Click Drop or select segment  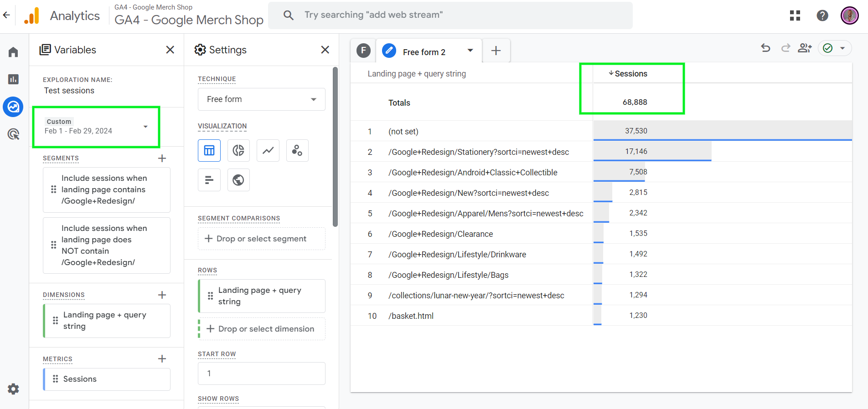coord(261,239)
